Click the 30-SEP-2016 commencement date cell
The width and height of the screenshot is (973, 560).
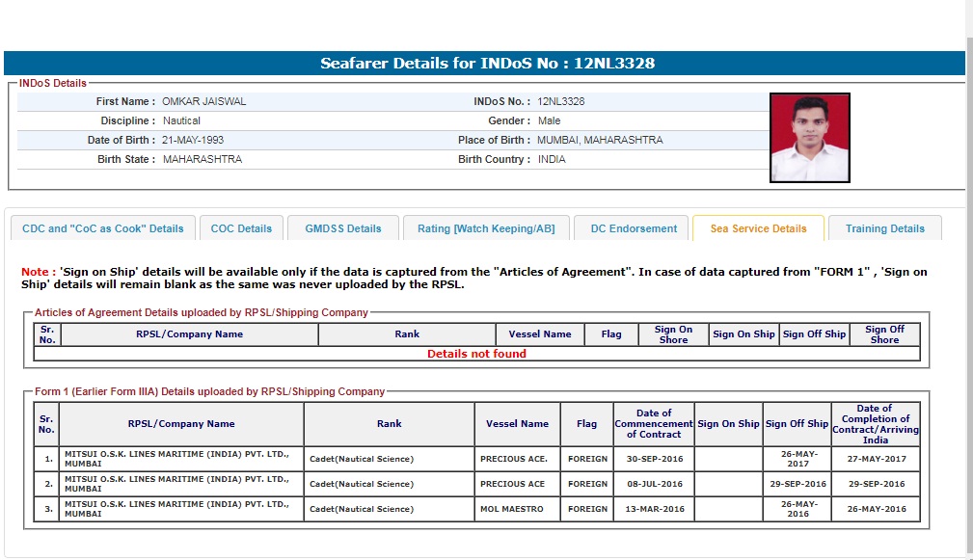(x=654, y=459)
